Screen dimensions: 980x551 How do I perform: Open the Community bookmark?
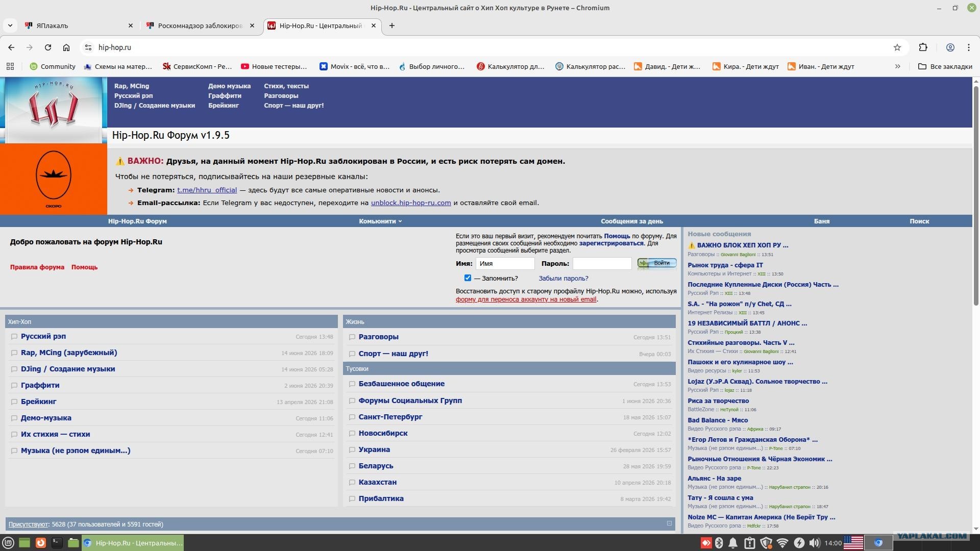click(53, 66)
